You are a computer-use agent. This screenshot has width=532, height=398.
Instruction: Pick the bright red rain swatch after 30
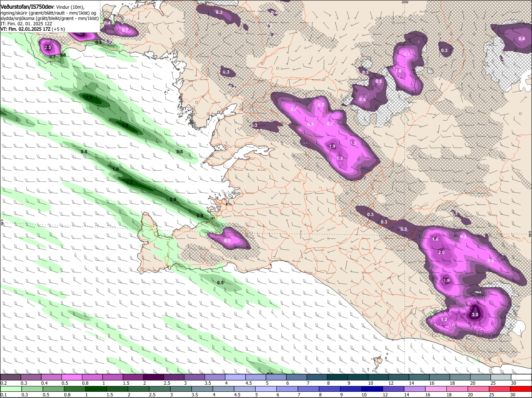[x=522, y=389]
